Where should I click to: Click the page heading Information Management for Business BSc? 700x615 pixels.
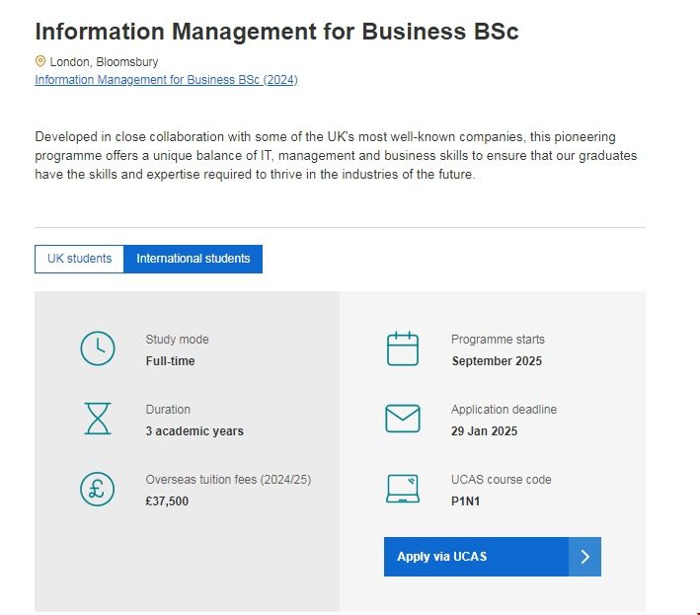[276, 32]
